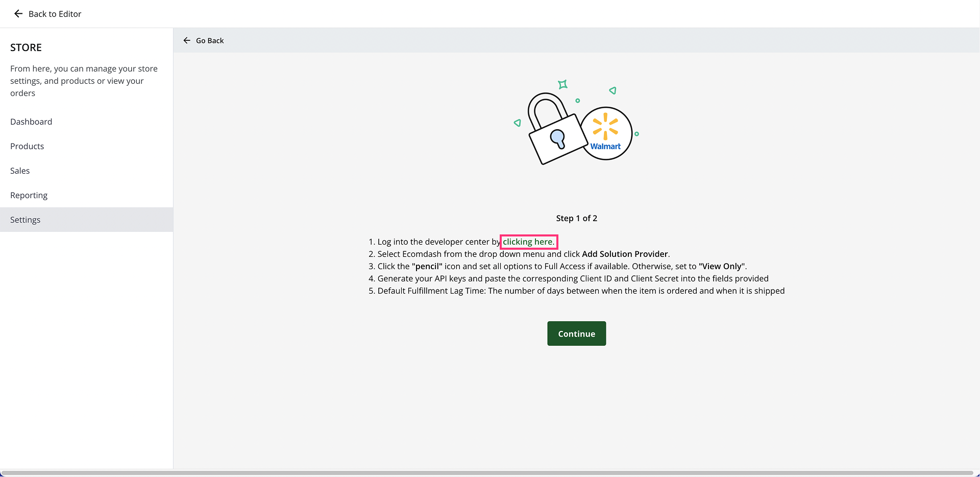Click the green Continue button
The width and height of the screenshot is (980, 477).
(577, 333)
